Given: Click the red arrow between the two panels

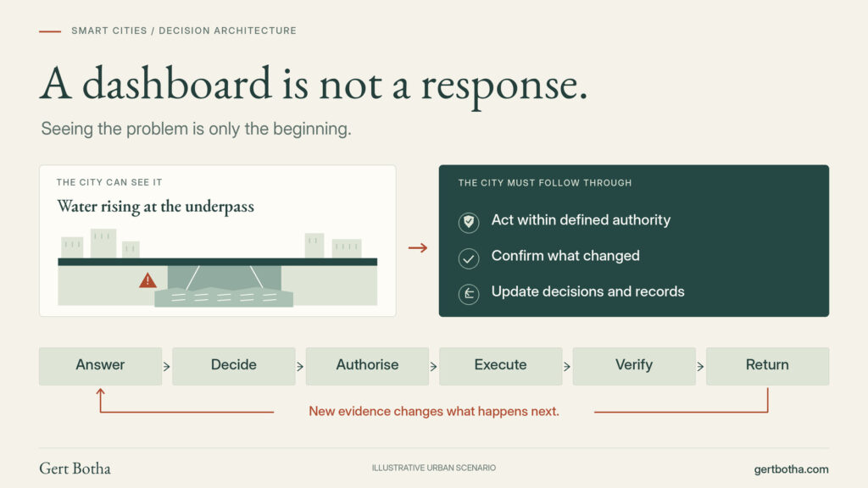Looking at the screenshot, I should [418, 248].
